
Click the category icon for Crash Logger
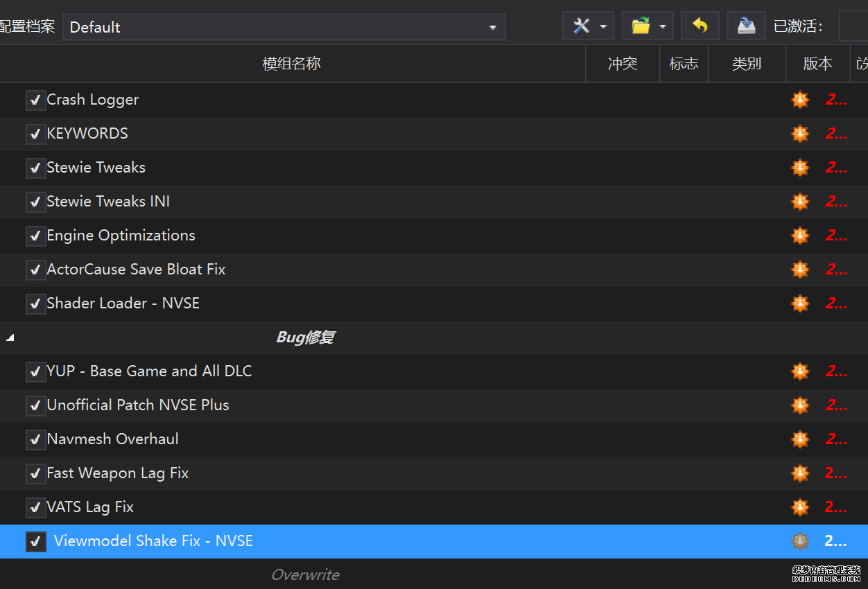pyautogui.click(x=800, y=100)
